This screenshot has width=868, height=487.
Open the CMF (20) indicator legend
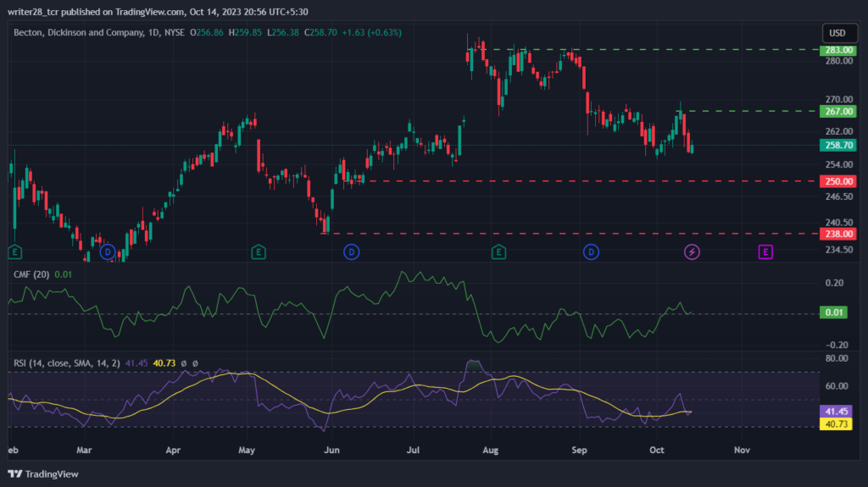tap(31, 274)
